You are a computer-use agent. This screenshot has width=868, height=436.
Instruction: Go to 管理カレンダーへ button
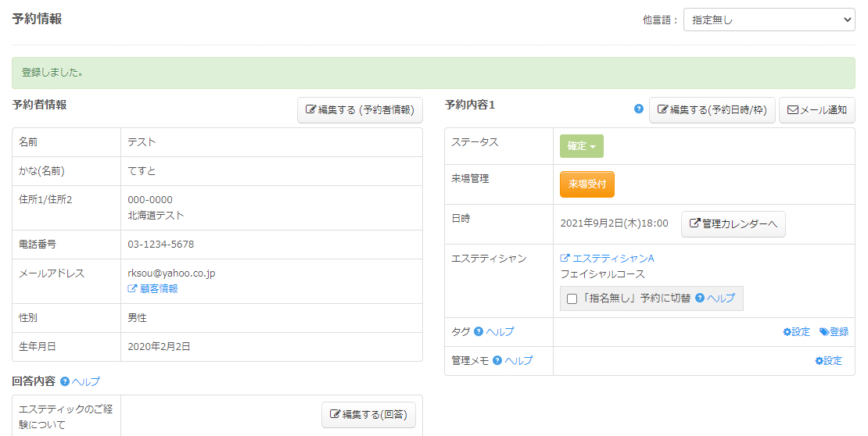click(733, 224)
